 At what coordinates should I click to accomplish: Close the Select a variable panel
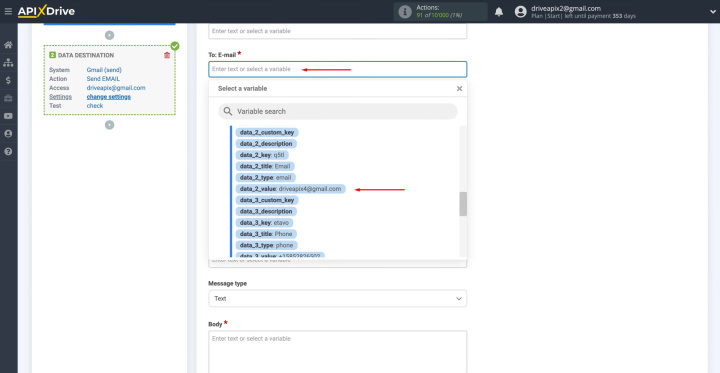tap(459, 89)
